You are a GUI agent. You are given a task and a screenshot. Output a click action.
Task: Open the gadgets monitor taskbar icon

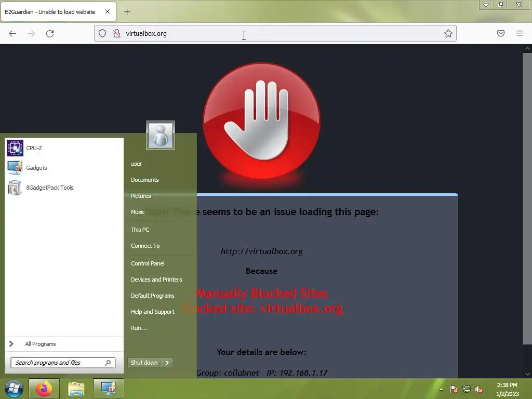pyautogui.click(x=109, y=389)
